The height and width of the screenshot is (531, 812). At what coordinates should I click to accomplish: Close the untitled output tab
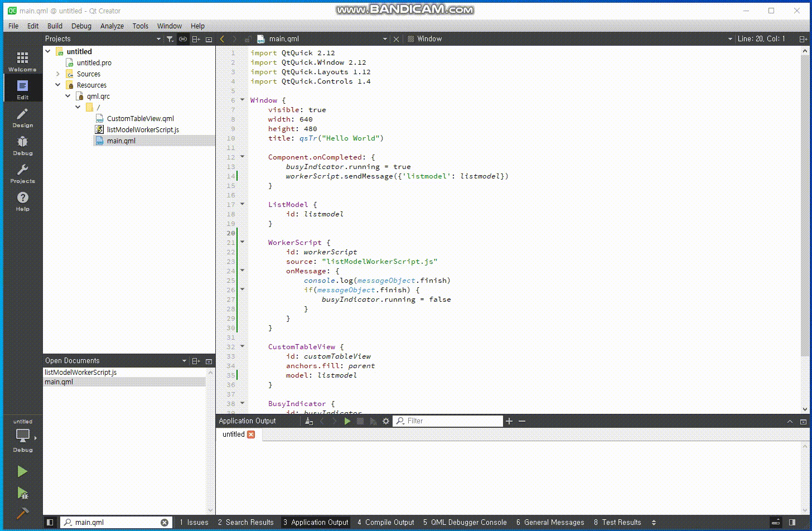pyautogui.click(x=251, y=435)
